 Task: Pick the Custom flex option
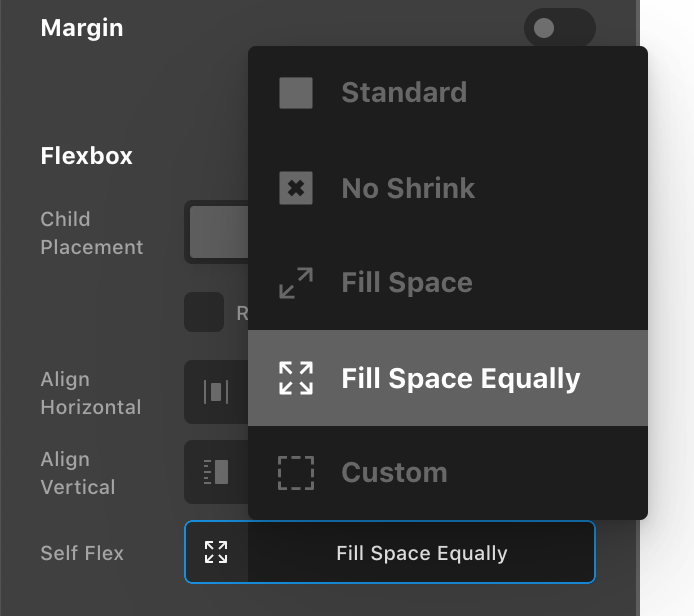click(447, 473)
